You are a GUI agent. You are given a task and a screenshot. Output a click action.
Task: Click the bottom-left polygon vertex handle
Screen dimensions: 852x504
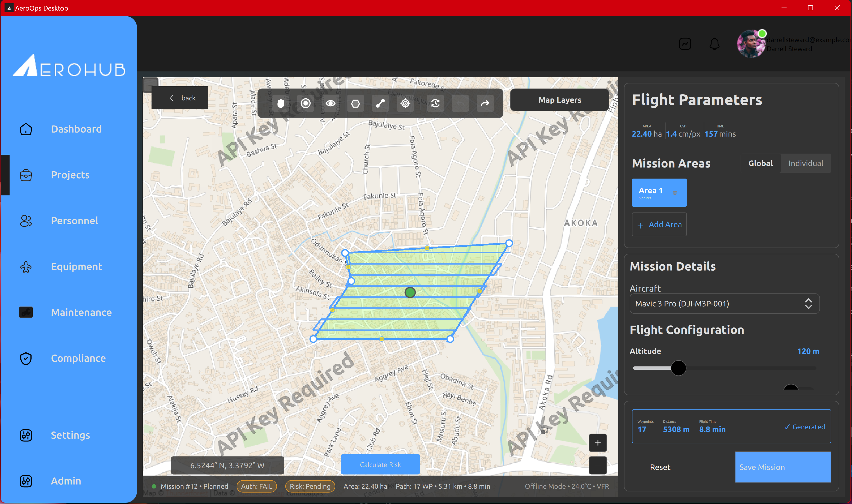313,339
